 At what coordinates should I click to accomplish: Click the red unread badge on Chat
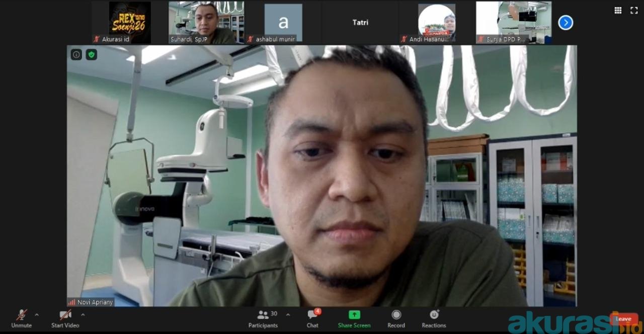pos(318,311)
